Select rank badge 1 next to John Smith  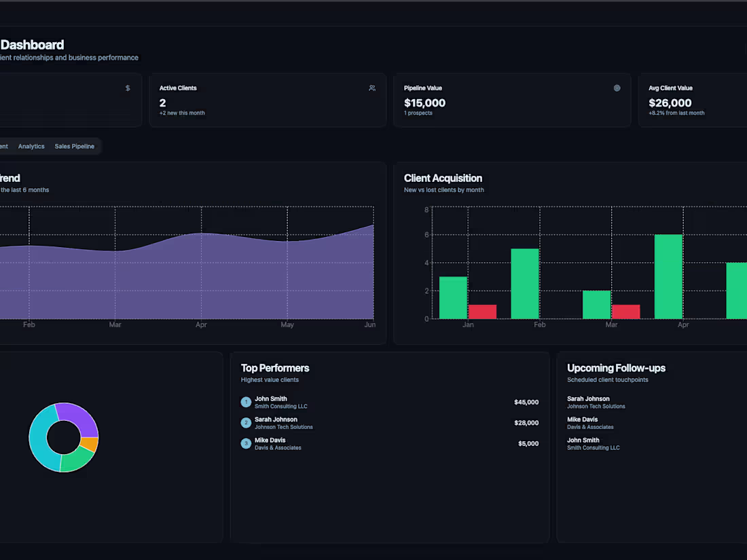coord(246,402)
